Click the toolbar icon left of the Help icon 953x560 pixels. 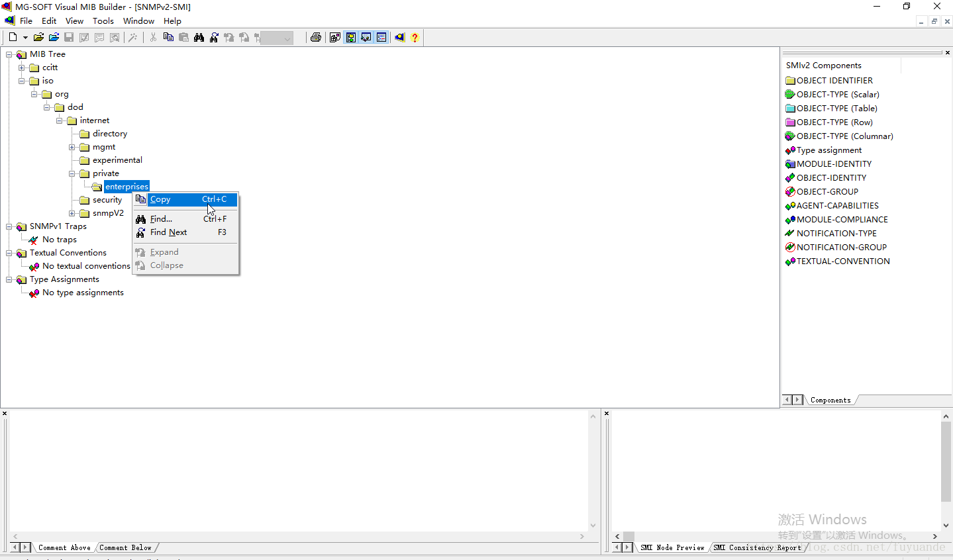click(399, 38)
